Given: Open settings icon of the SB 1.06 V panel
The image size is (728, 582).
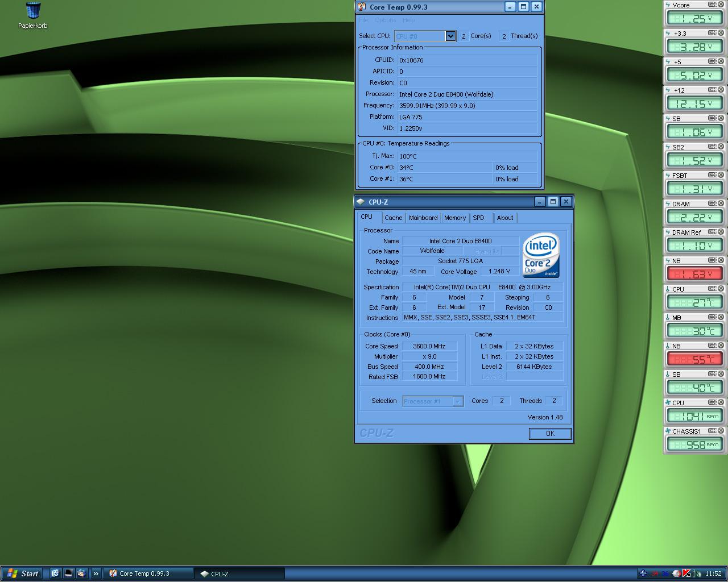Looking at the screenshot, I should (x=712, y=118).
